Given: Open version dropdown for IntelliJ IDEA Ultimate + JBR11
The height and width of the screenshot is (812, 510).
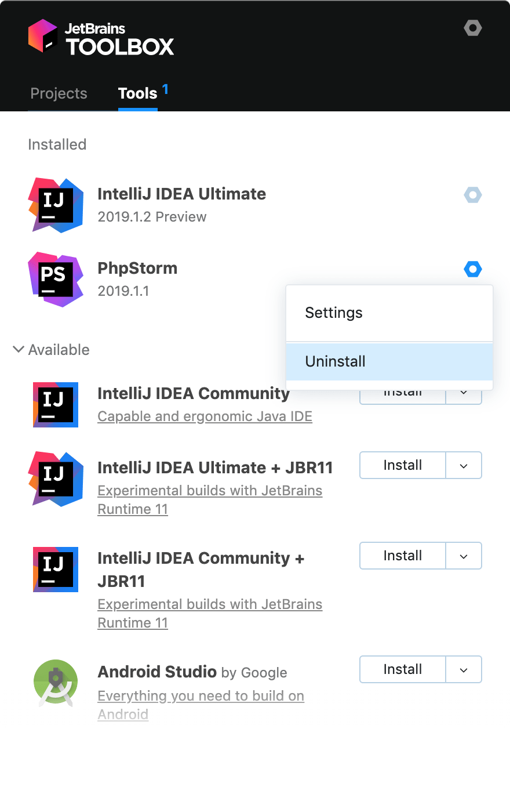Looking at the screenshot, I should [464, 466].
